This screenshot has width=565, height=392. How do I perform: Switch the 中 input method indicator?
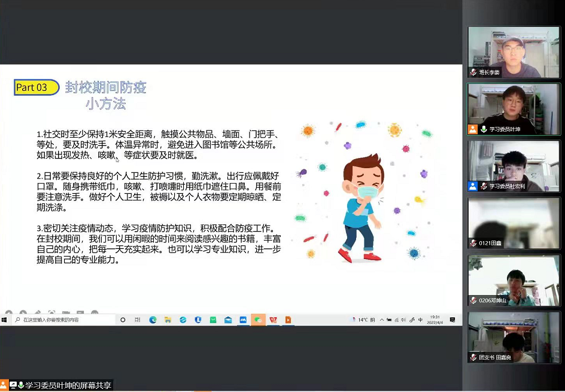[421, 320]
